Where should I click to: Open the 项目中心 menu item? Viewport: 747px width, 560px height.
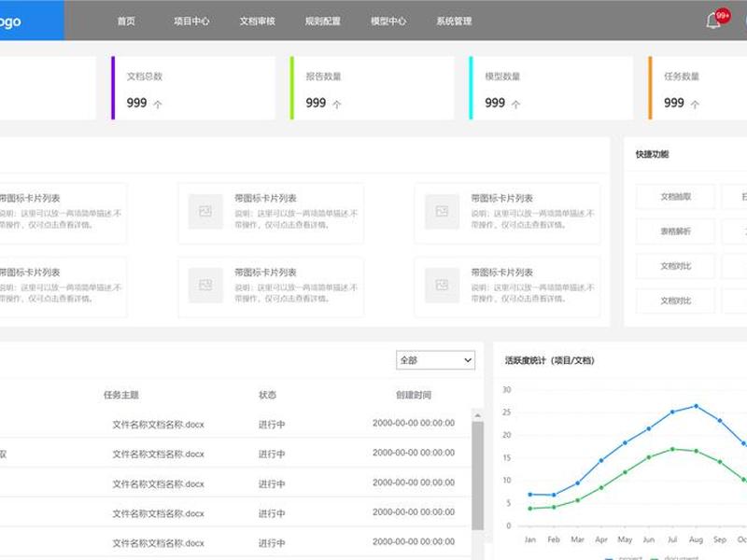point(191,21)
